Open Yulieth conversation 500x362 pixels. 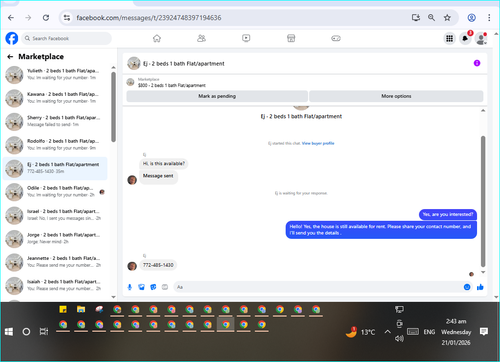pos(55,74)
